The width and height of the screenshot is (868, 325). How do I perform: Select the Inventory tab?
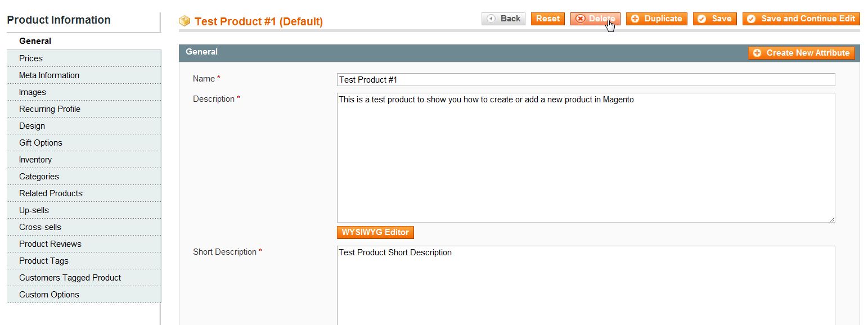tap(35, 160)
